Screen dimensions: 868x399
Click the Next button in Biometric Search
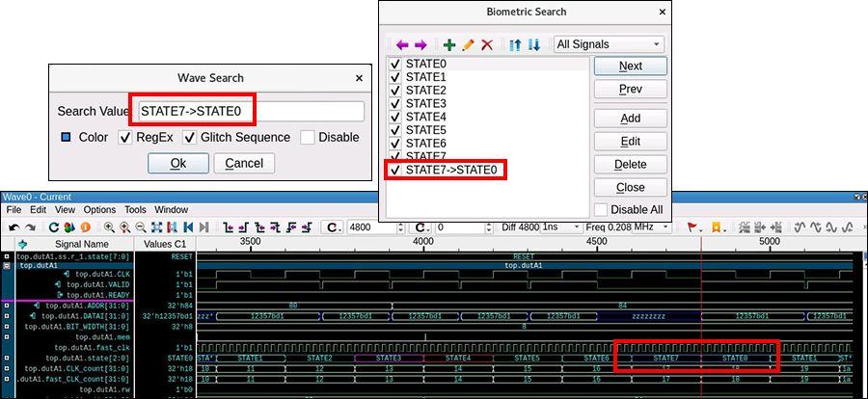tap(630, 66)
